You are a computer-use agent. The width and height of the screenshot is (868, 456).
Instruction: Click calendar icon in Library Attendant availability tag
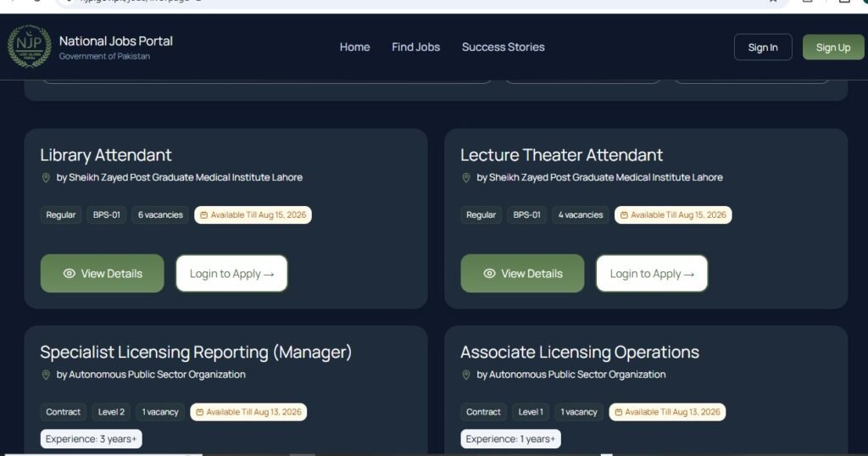tap(203, 214)
